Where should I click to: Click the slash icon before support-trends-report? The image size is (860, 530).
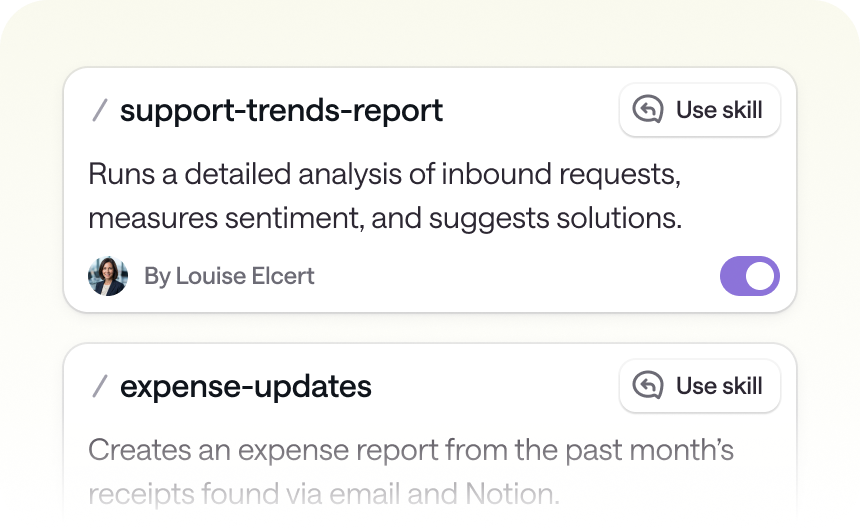click(x=99, y=110)
